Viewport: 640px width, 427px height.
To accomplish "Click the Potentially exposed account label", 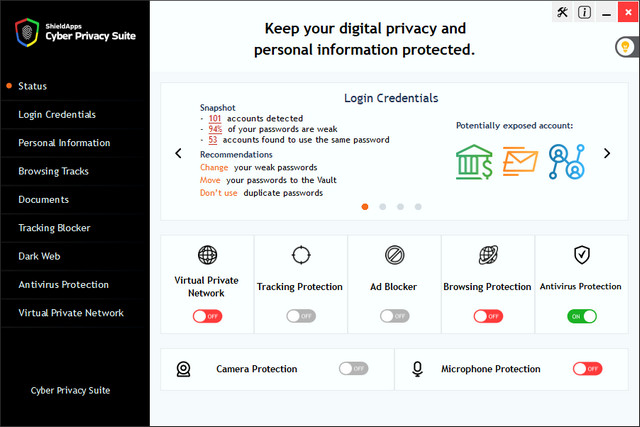I will [514, 126].
